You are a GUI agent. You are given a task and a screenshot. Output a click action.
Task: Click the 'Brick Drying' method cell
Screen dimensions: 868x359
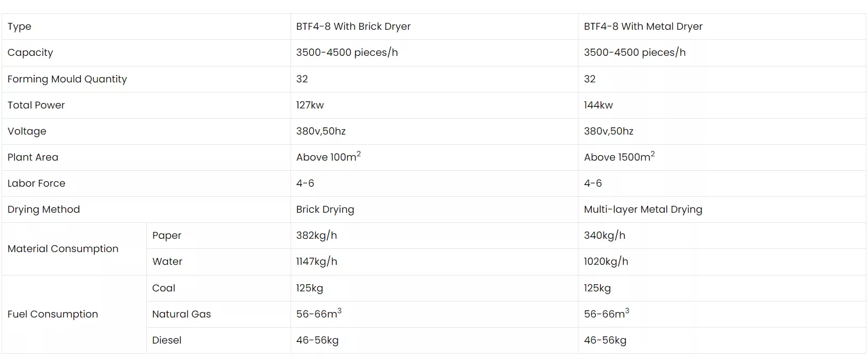[x=325, y=210]
